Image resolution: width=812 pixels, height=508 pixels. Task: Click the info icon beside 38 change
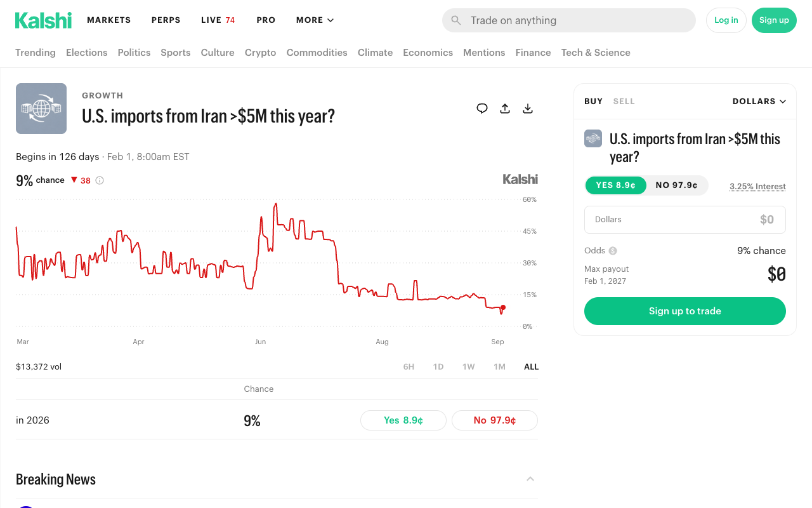coord(100,180)
